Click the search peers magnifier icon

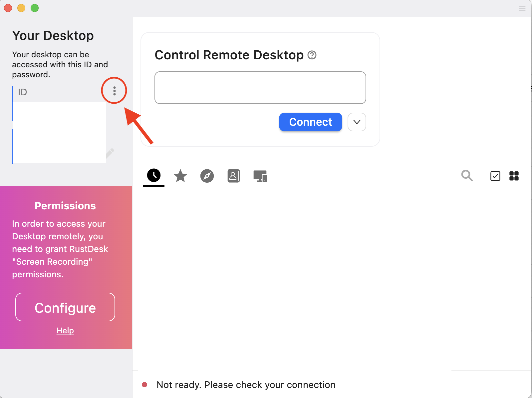(467, 176)
